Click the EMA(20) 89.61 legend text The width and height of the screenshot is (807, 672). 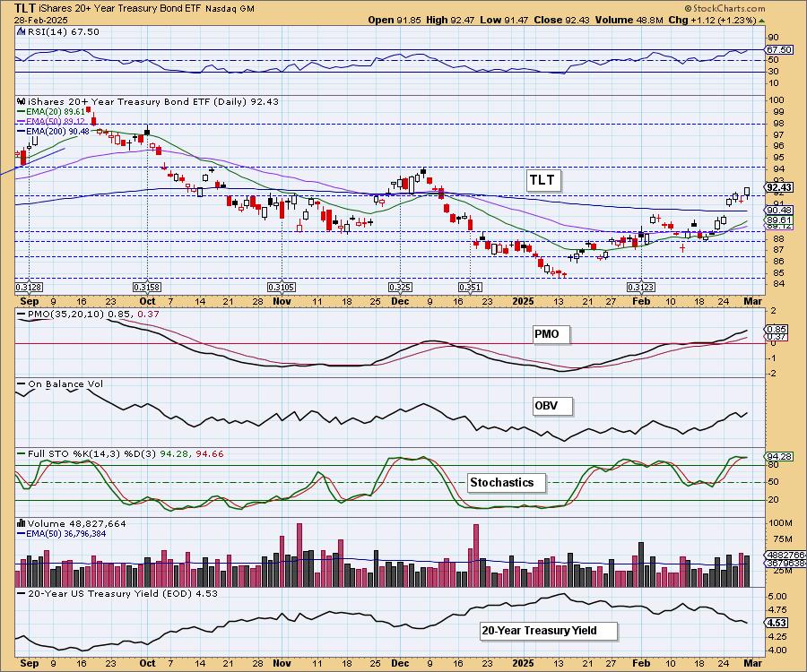click(55, 112)
